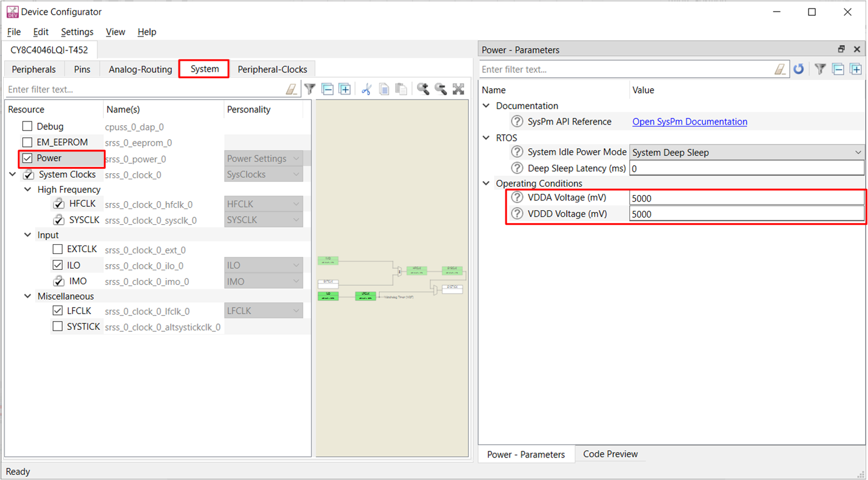Tick the EM_EEPROM checkbox
The height and width of the screenshot is (480, 868).
pos(27,142)
